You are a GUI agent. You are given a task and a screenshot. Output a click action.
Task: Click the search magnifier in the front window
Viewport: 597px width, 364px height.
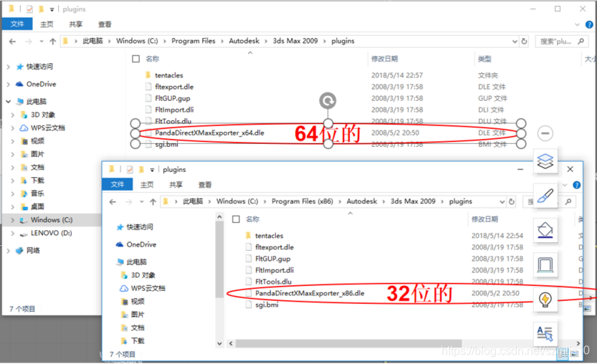coord(568,201)
